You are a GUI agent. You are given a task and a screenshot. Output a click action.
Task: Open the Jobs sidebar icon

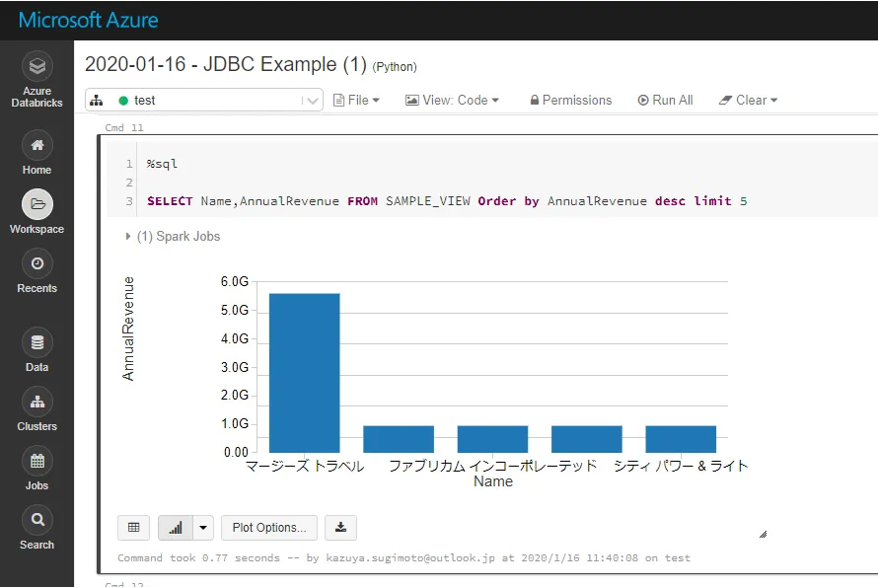click(x=37, y=462)
